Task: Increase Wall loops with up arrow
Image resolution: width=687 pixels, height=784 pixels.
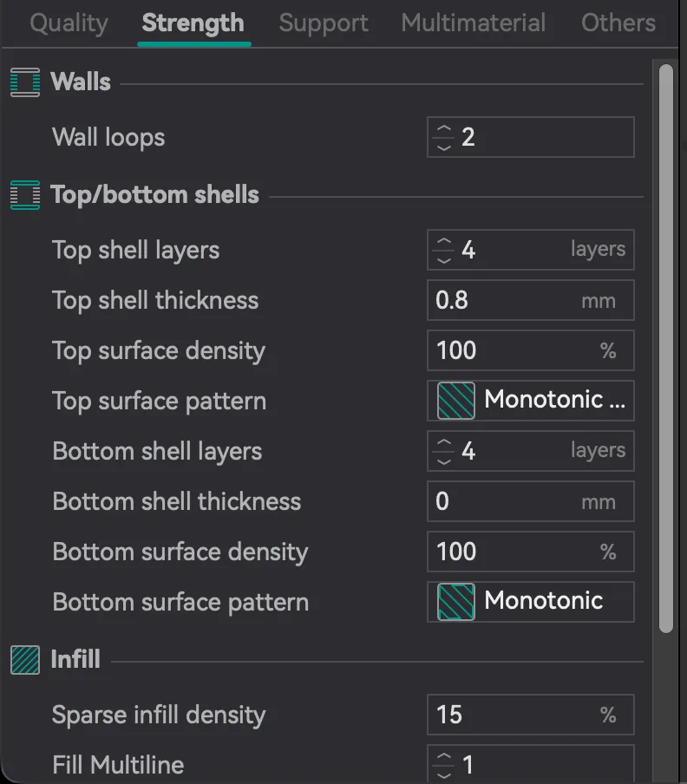Action: coord(444,129)
